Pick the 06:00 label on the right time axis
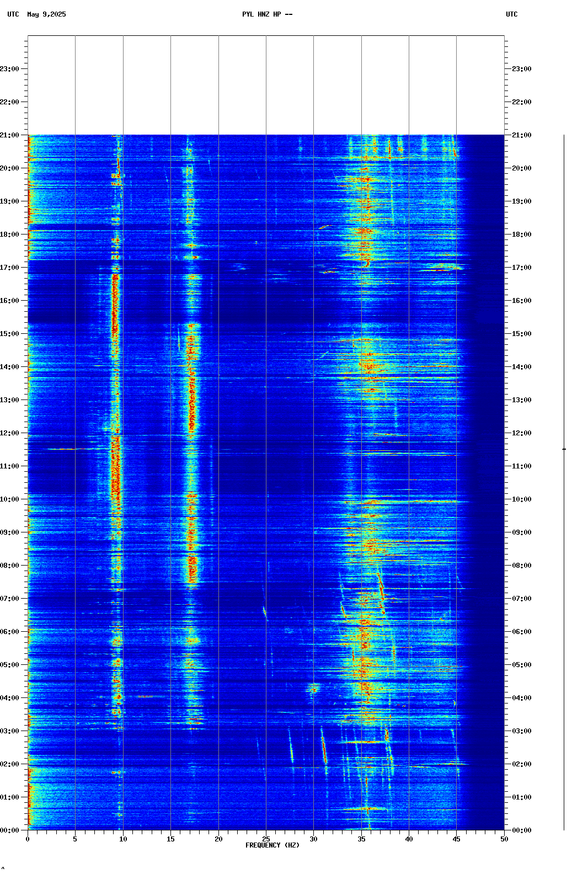 (522, 632)
